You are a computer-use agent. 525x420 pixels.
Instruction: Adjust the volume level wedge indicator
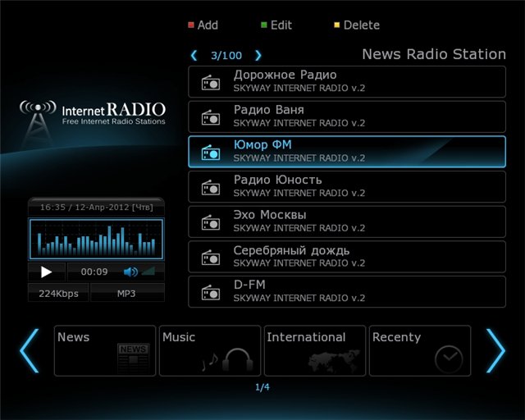coord(148,271)
